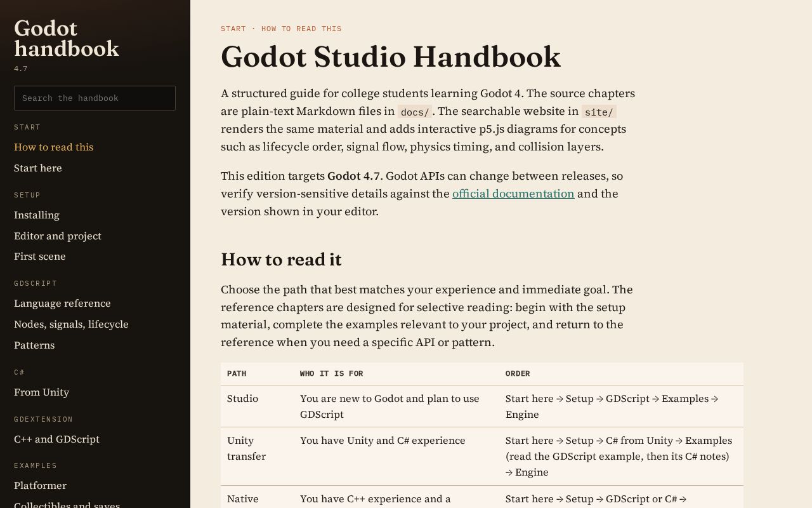The image size is (812, 508).
Task: Click the ORDER table column header
Action: tap(518, 373)
